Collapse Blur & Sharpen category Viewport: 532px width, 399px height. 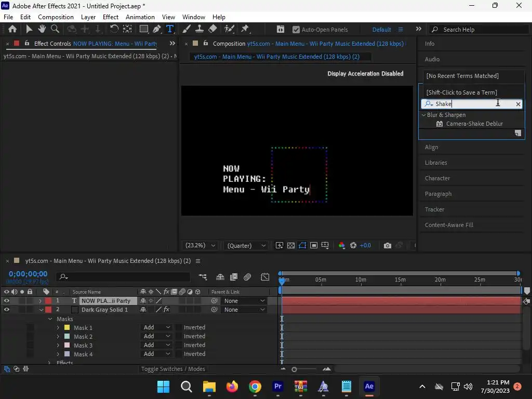(x=423, y=115)
